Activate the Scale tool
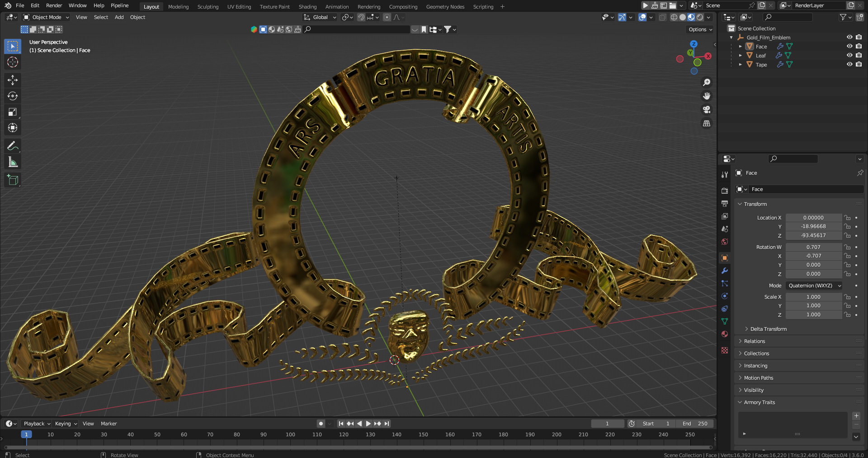Image resolution: width=868 pixels, height=458 pixels. (x=13, y=112)
